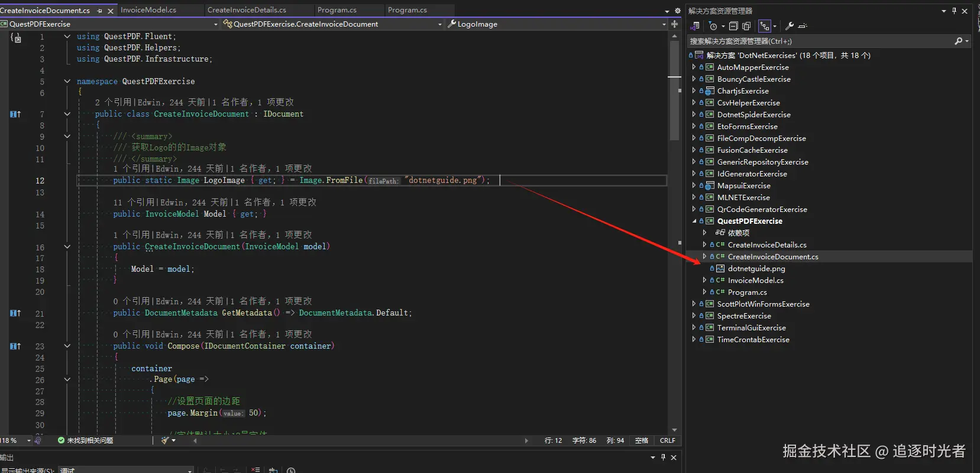Select the MapsuiExercise project
The height and width of the screenshot is (473, 980).
pos(743,185)
